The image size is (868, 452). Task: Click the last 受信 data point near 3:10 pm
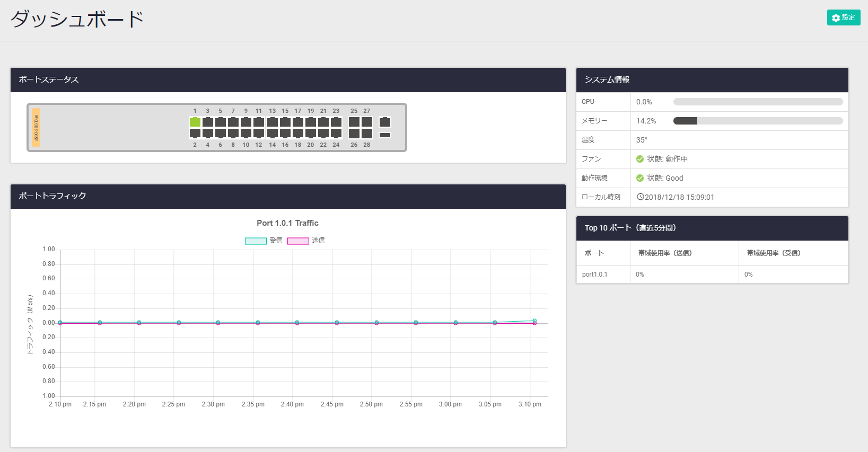pos(534,321)
